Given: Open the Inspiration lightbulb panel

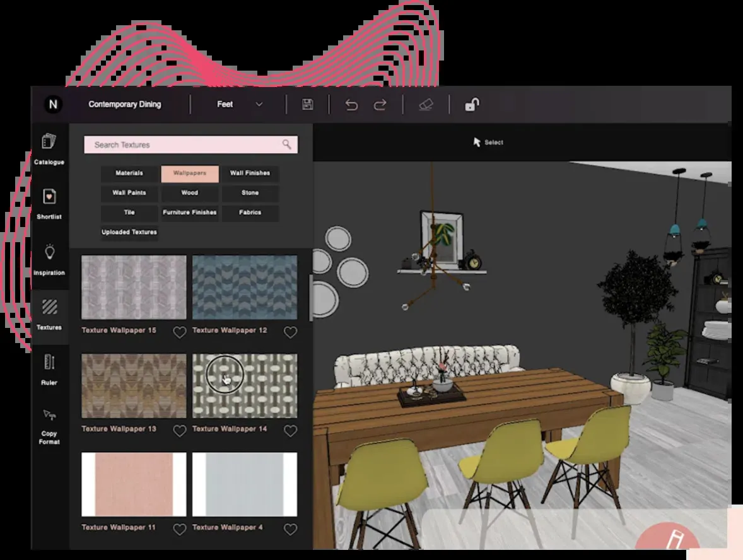Looking at the screenshot, I should click(49, 259).
